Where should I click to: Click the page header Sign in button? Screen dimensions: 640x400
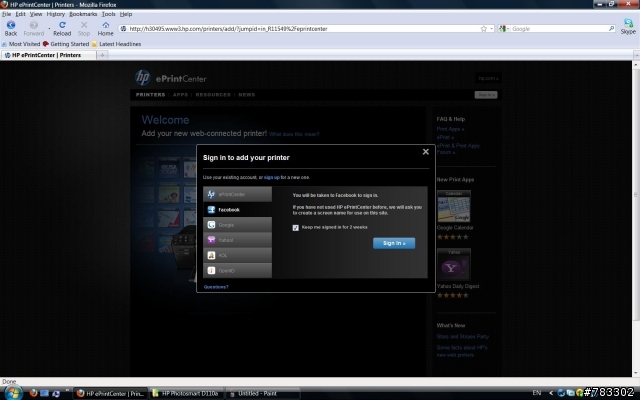pos(486,95)
